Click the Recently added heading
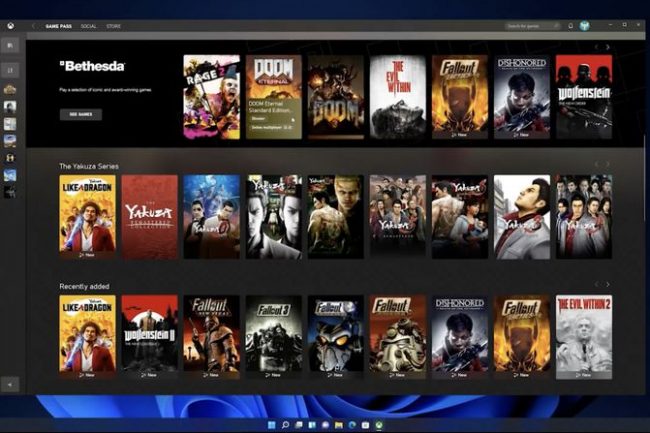Image resolution: width=650 pixels, height=433 pixels. [84, 286]
